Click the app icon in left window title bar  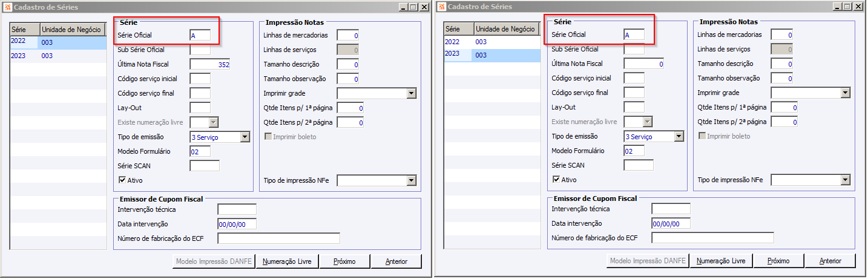(x=7, y=7)
